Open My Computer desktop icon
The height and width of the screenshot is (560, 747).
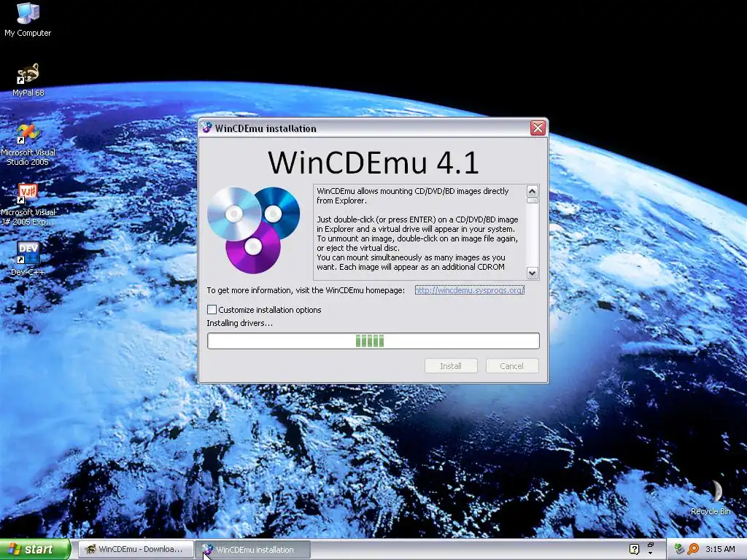click(28, 20)
